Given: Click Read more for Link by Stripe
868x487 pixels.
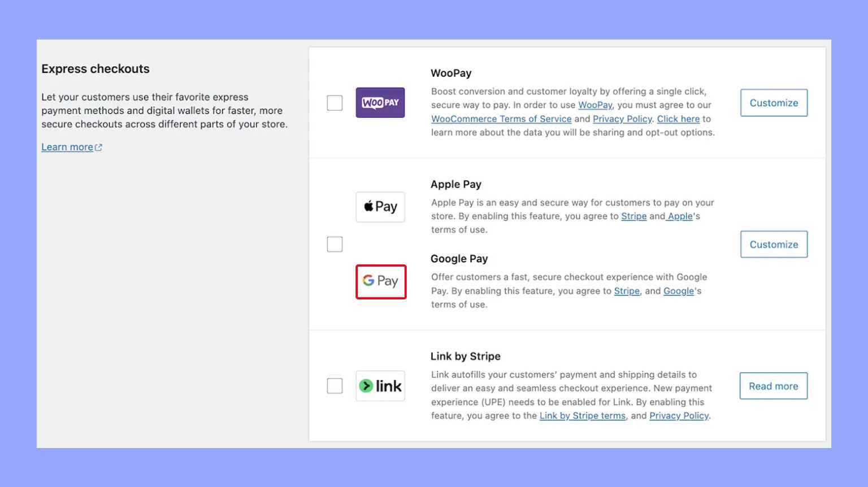Looking at the screenshot, I should pos(772,386).
